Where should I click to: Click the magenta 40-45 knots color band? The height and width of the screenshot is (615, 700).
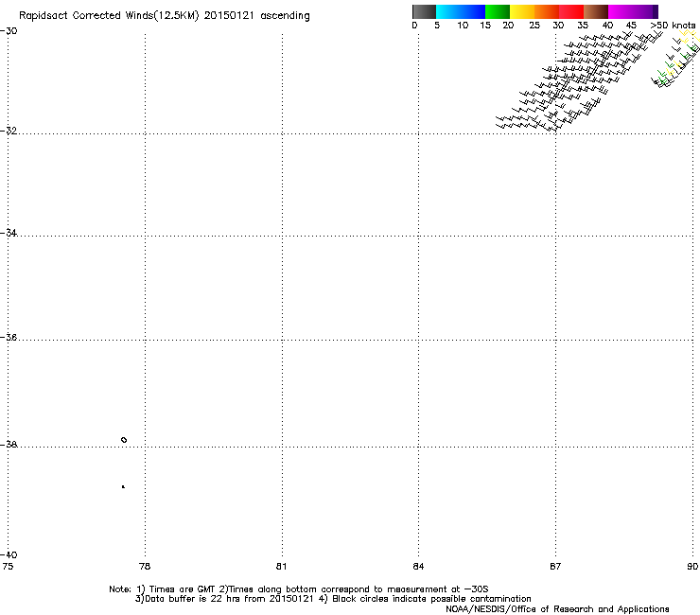tap(621, 11)
